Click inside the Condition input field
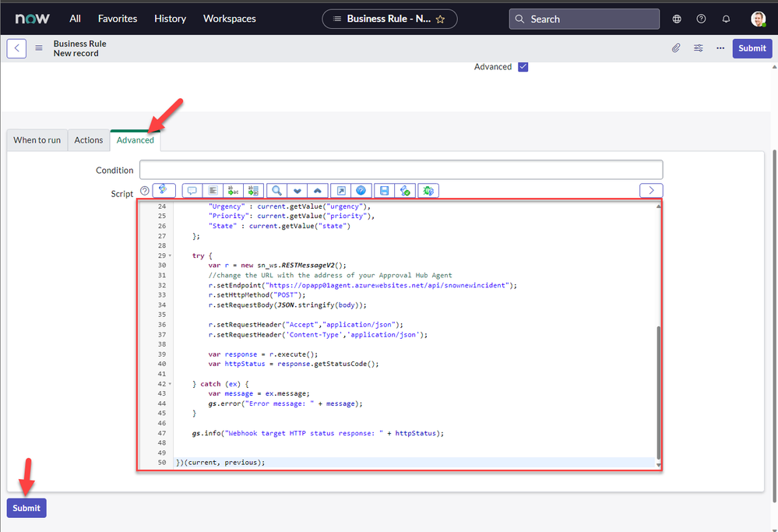 [x=401, y=170]
